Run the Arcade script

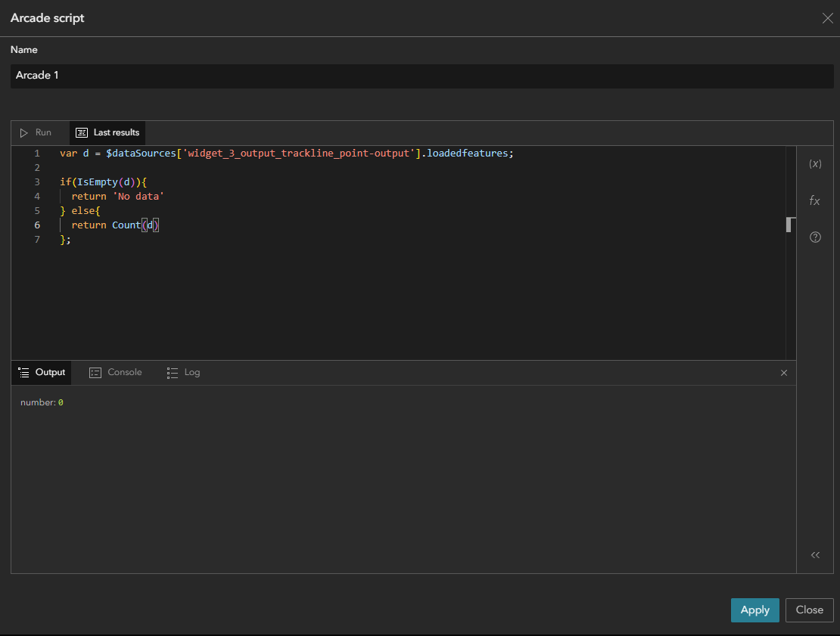36,132
